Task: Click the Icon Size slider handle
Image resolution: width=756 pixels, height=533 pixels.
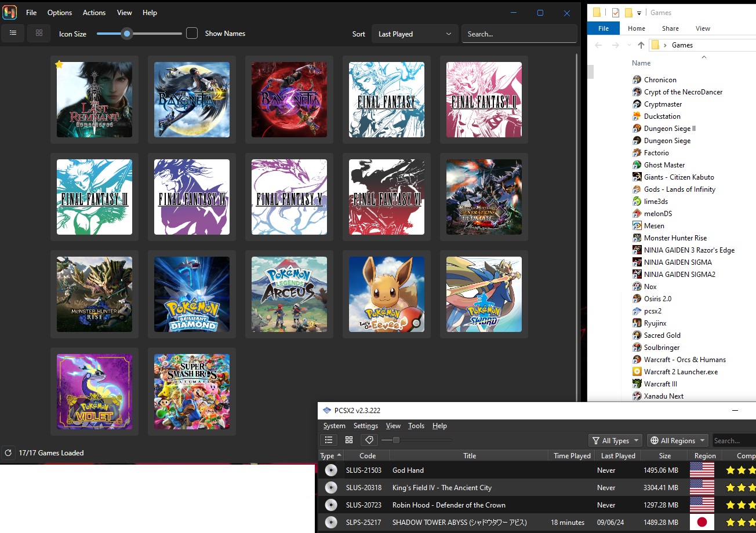Action: 127,34
